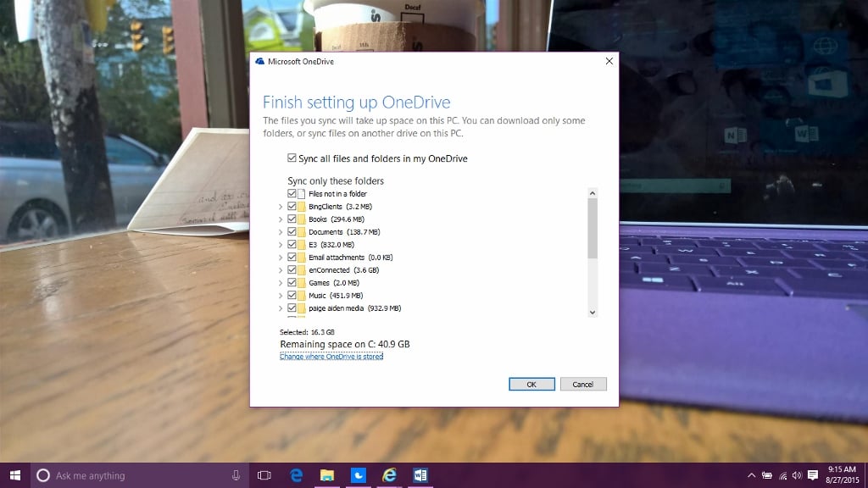Uncheck Sync all files and folders option

(292, 158)
